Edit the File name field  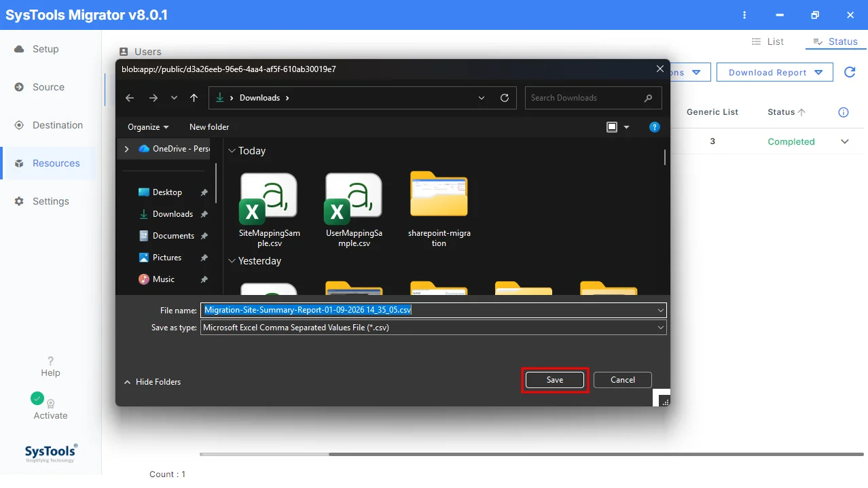pos(433,310)
